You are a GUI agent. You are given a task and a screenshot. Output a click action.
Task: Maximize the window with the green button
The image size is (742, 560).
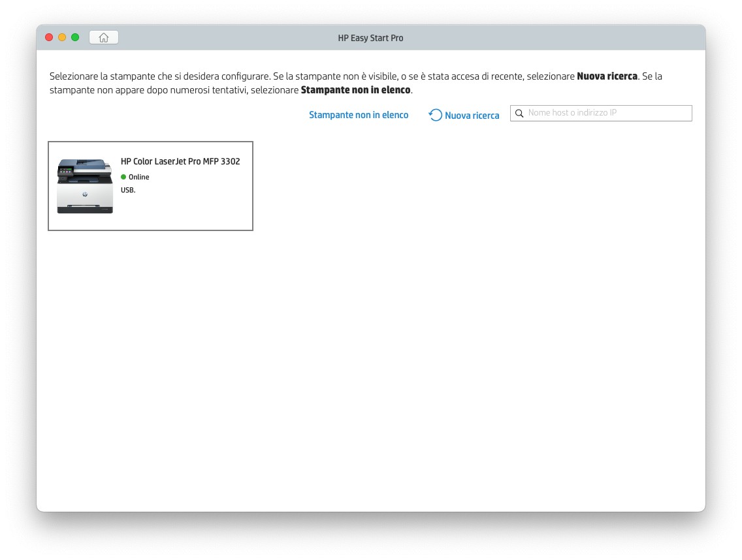pos(75,37)
